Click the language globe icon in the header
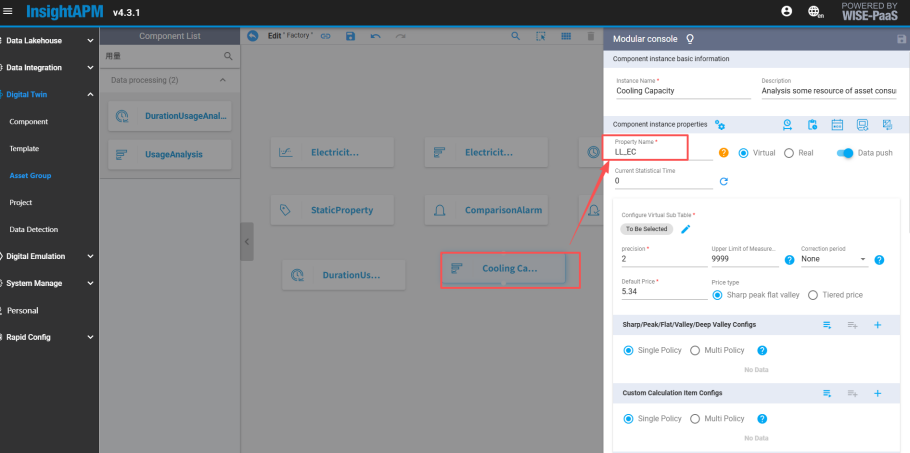Image resolution: width=910 pixels, height=453 pixels. click(815, 12)
